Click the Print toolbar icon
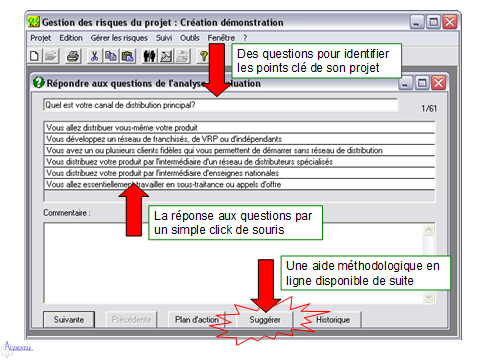The height and width of the screenshot is (360, 480). coord(73,56)
